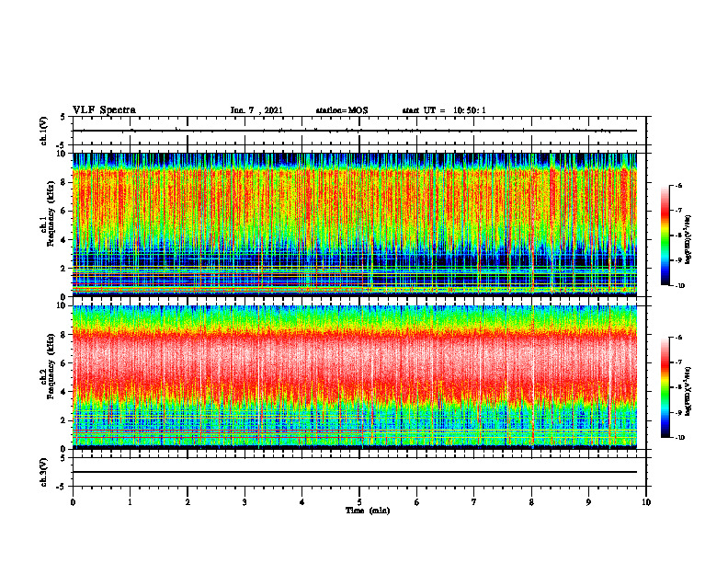The image size is (728, 563).
Task: Click the "8" kHz tick on ch.1 spectrogram
Action: click(x=64, y=182)
